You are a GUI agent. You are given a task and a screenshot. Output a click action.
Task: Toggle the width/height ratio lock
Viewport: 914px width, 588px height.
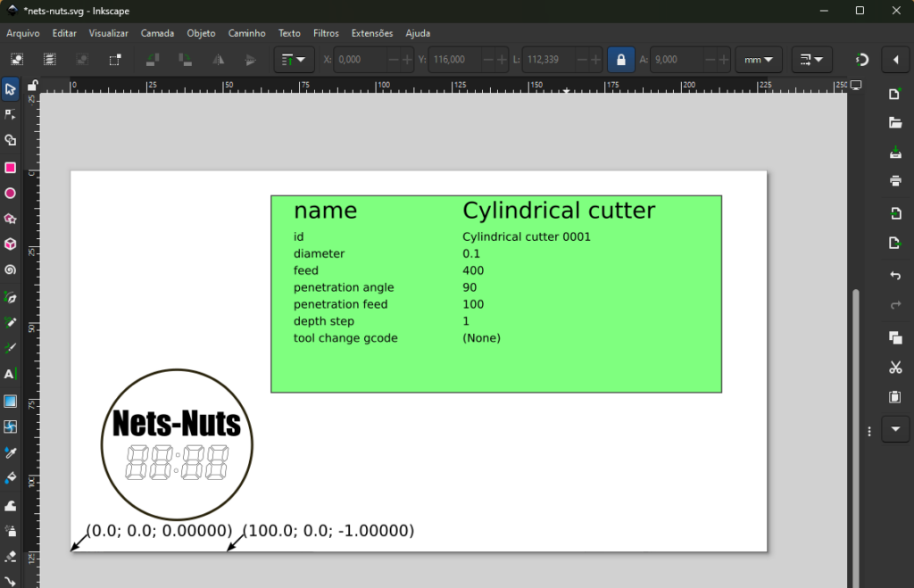click(619, 60)
